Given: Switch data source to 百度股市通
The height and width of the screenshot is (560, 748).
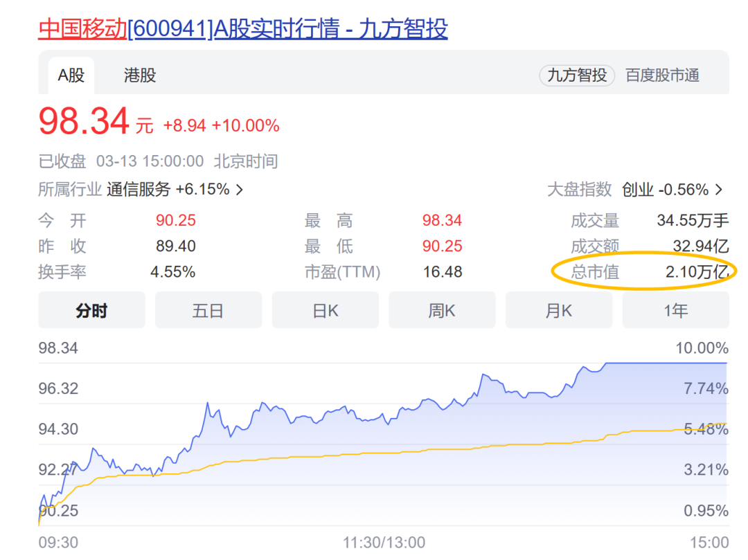Looking at the screenshot, I should (x=662, y=75).
